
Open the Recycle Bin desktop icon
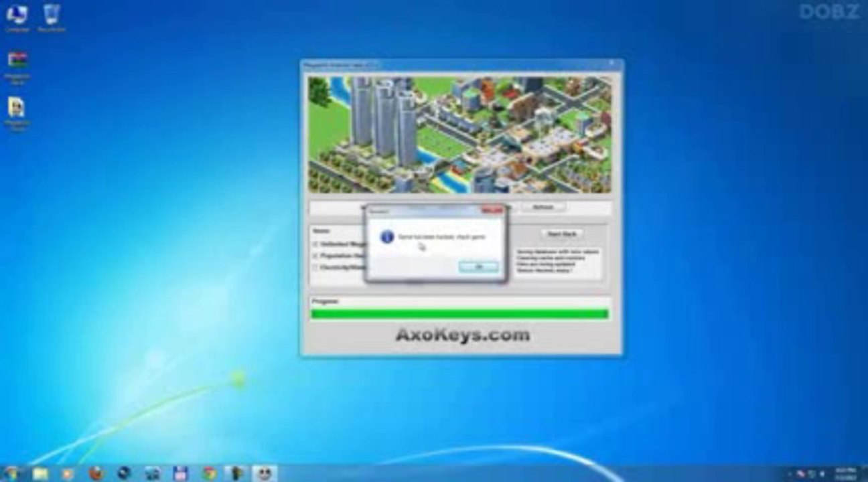coord(51,18)
